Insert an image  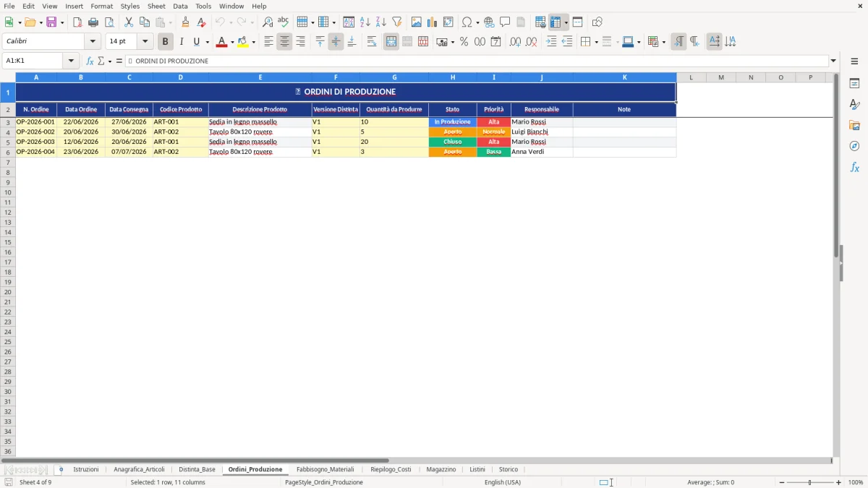(416, 22)
